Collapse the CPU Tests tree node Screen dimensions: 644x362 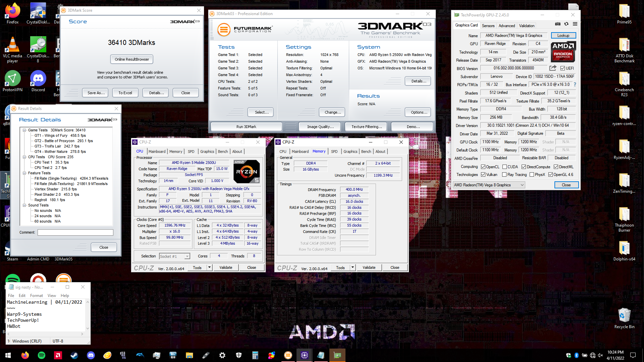tap(24, 157)
